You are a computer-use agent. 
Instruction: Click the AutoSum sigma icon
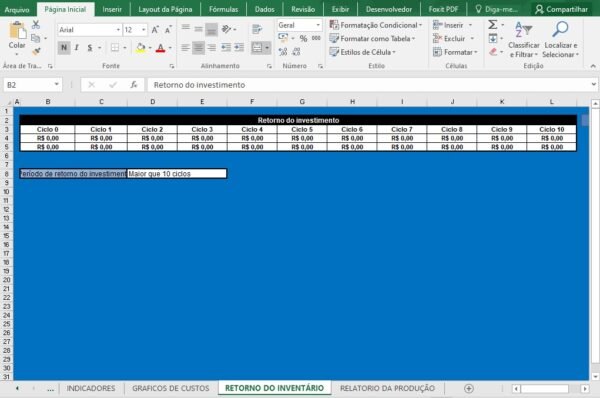pyautogui.click(x=492, y=25)
